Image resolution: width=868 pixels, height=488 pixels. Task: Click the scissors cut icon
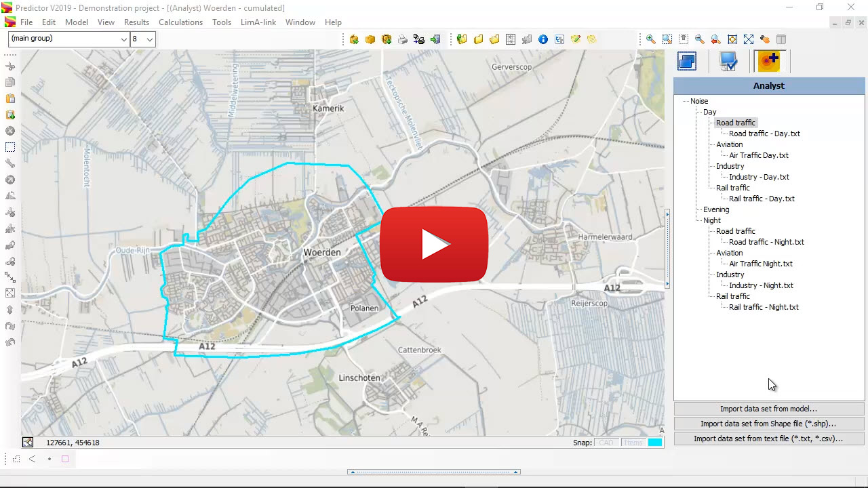click(10, 66)
